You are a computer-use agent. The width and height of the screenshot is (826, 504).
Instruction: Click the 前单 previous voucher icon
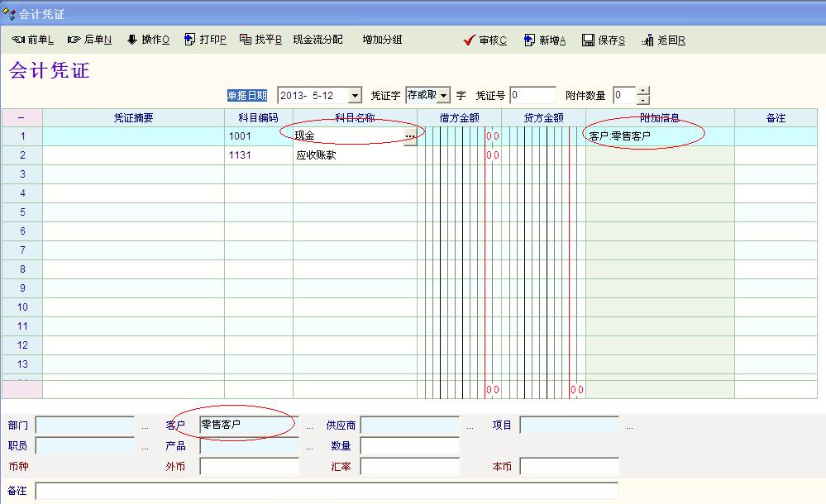[18, 40]
